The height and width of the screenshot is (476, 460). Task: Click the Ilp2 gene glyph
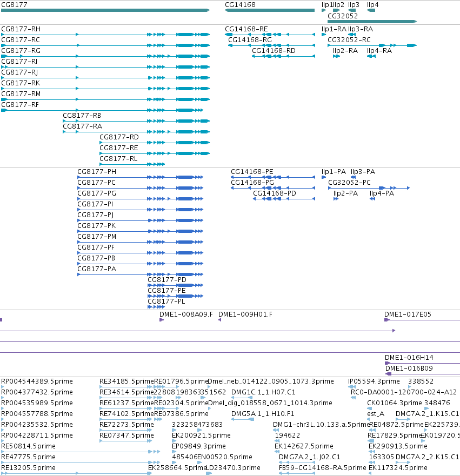click(336, 10)
